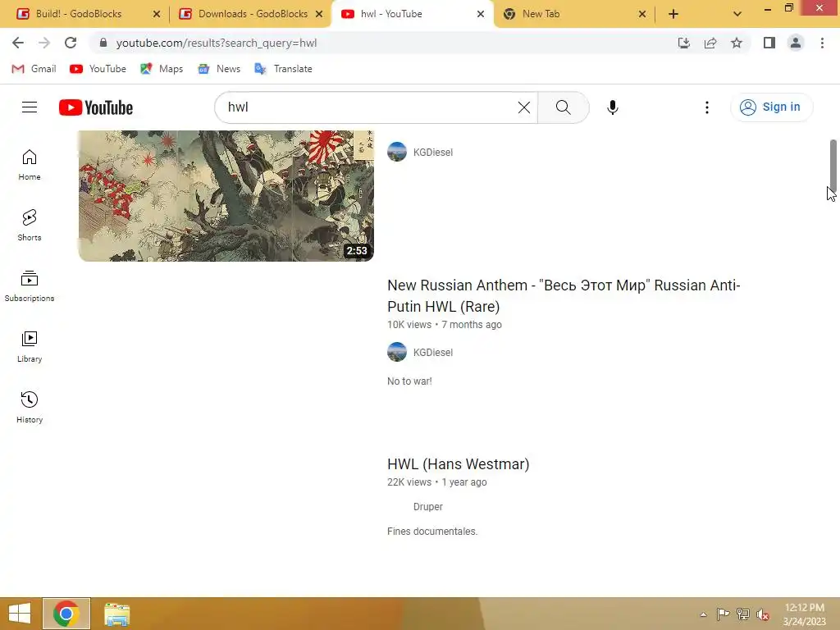Open YouTube bookmark in bookmarks bar

pyautogui.click(x=98, y=69)
